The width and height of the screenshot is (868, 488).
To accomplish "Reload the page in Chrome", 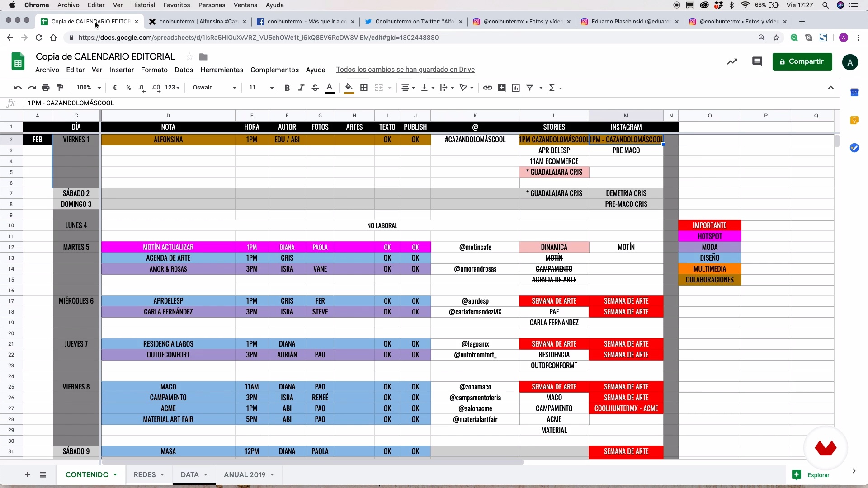I will click(39, 38).
